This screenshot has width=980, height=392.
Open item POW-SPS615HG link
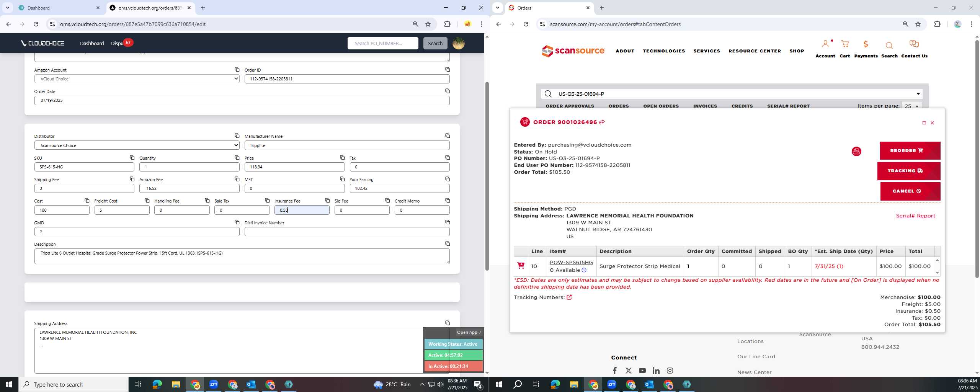[571, 263]
